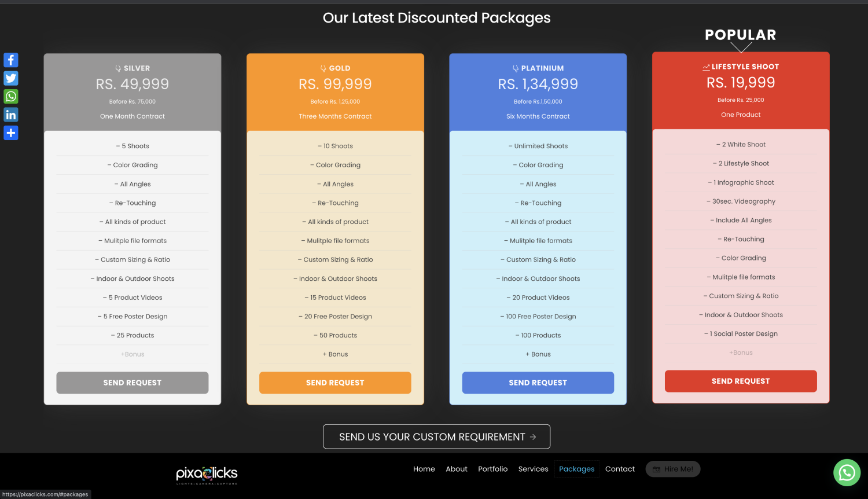Send request for Platinium package
This screenshot has width=868, height=499.
(538, 383)
